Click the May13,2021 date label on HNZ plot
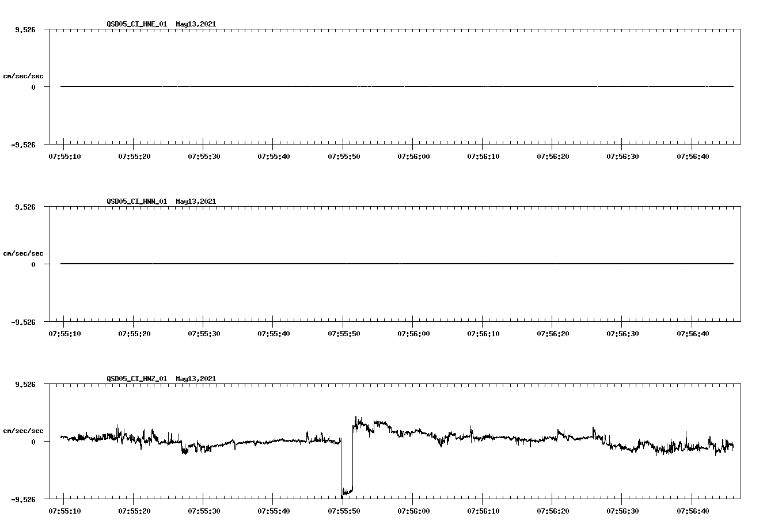The image size is (782, 532). 195,379
